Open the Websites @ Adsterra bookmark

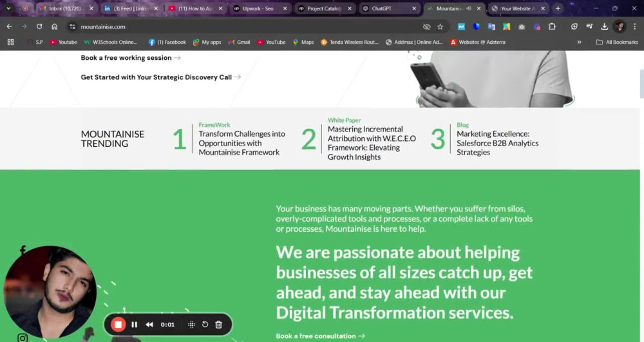tap(478, 43)
